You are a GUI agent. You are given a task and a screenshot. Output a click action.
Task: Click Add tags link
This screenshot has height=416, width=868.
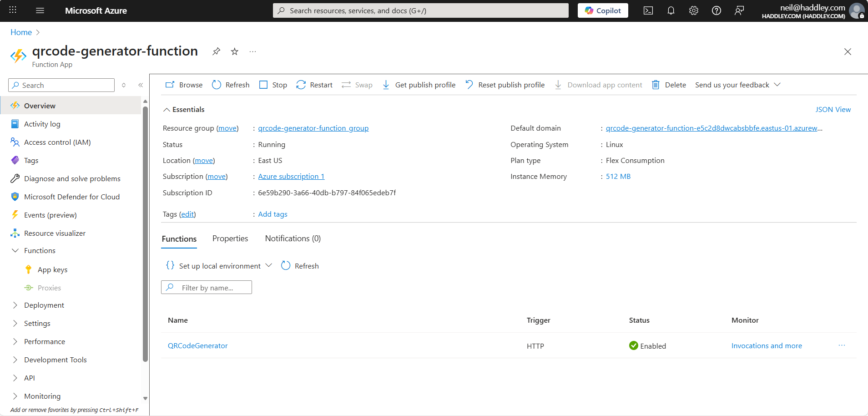(273, 214)
